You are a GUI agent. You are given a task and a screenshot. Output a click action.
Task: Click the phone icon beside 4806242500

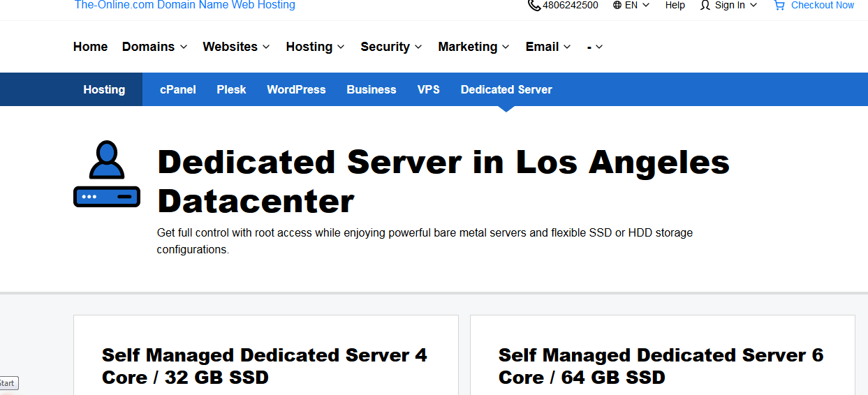pyautogui.click(x=534, y=5)
